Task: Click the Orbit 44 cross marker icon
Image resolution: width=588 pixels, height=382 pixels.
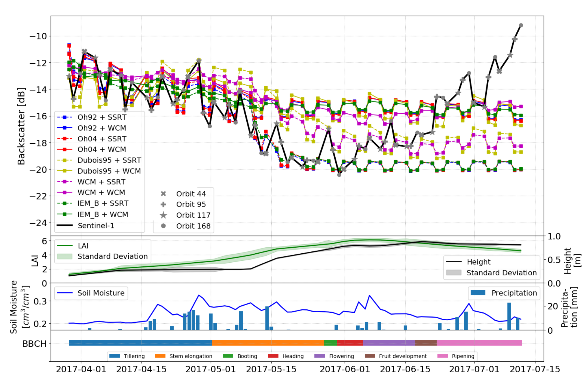Action: [163, 194]
